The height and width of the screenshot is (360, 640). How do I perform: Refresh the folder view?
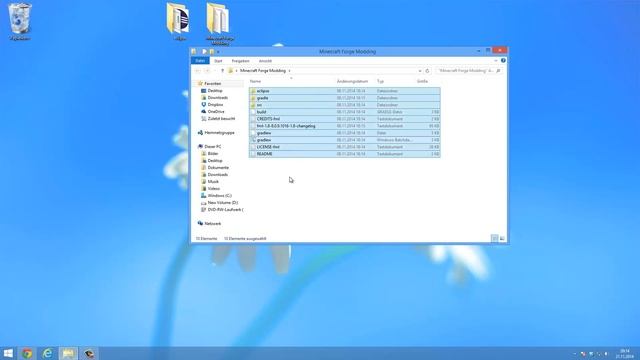click(x=427, y=71)
